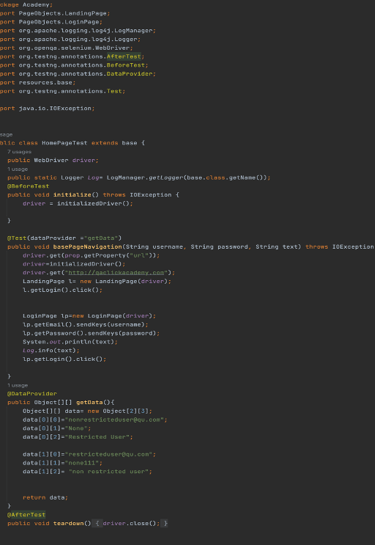
Task: Click the @BeforeTest annotation above initialize()
Action: click(28, 186)
